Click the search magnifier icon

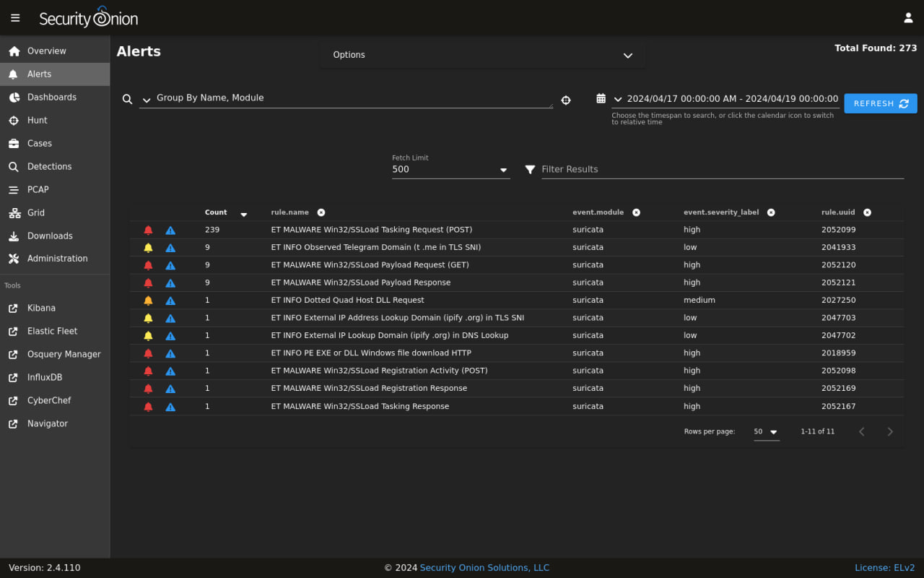(x=128, y=100)
